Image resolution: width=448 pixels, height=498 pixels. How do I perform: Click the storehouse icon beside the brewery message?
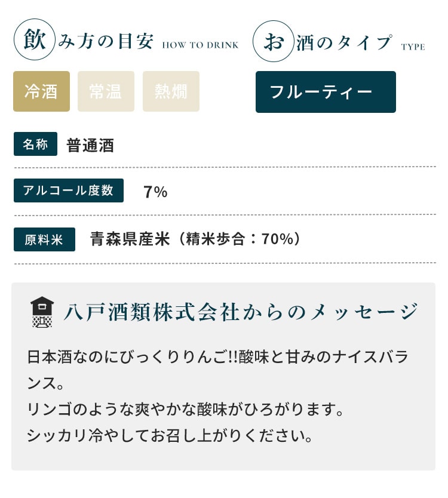42,312
